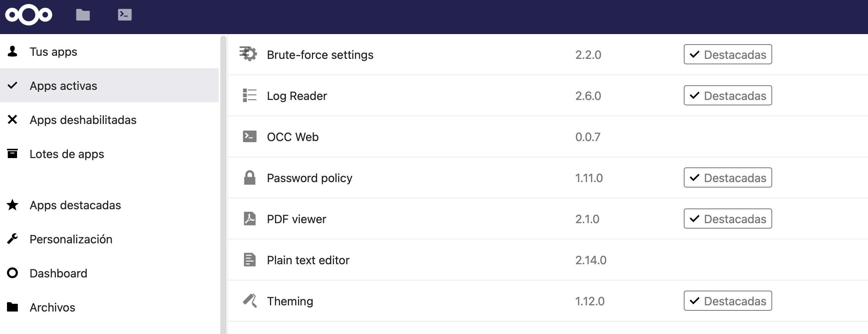
Task: Select the Apps activas category
Action: tap(109, 85)
